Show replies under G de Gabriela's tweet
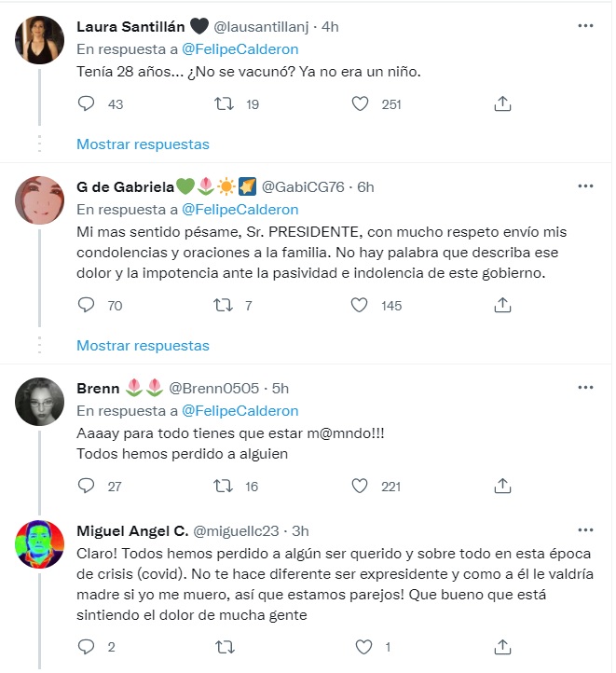Screen dimensions: 616x673 (x=143, y=346)
